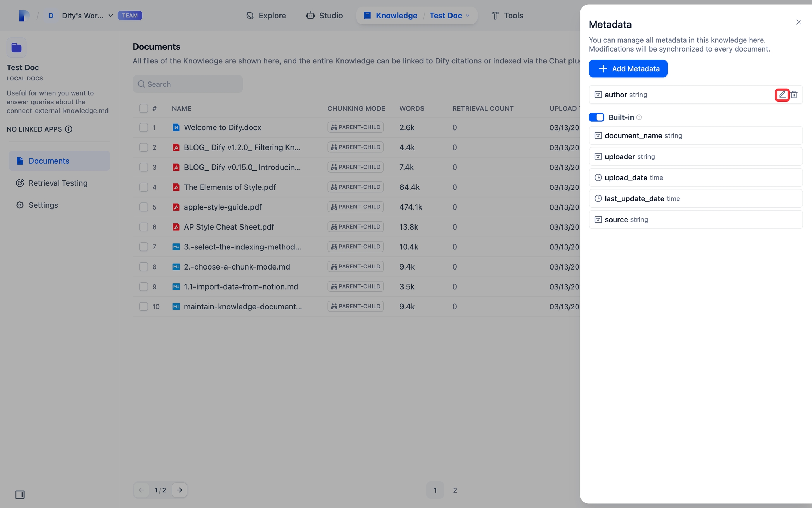Select checkbox for Welcome to Dify.docx

pos(143,127)
